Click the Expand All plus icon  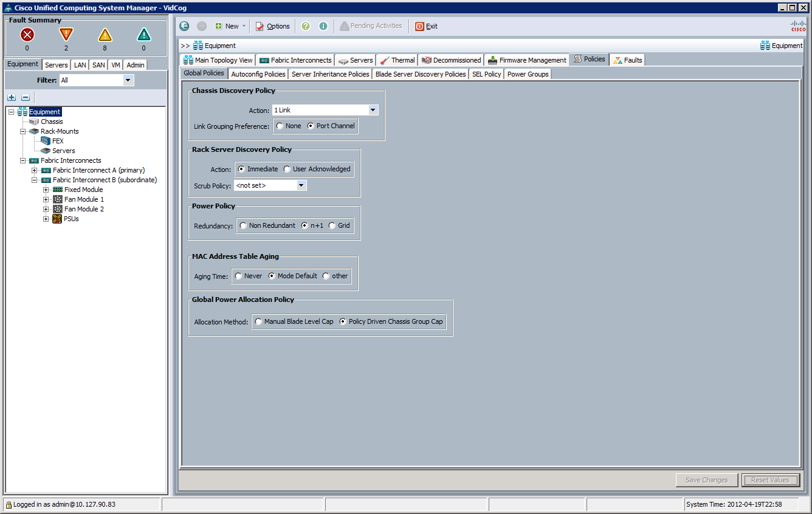coord(12,97)
